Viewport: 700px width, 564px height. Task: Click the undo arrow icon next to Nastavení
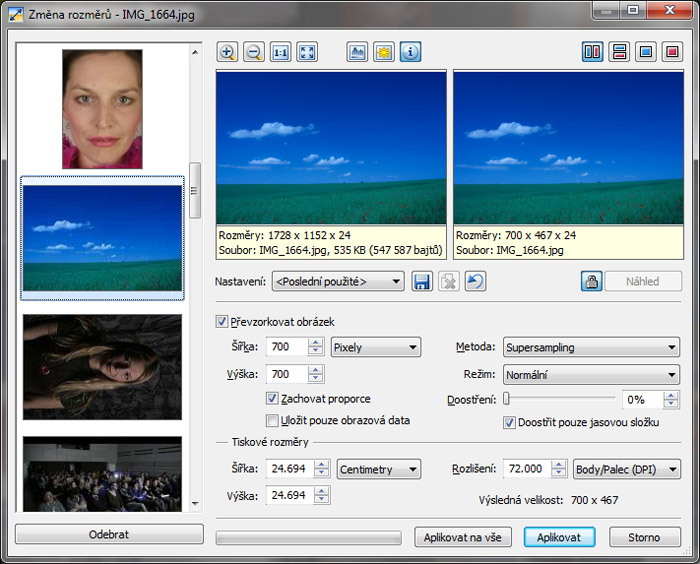coord(475,282)
